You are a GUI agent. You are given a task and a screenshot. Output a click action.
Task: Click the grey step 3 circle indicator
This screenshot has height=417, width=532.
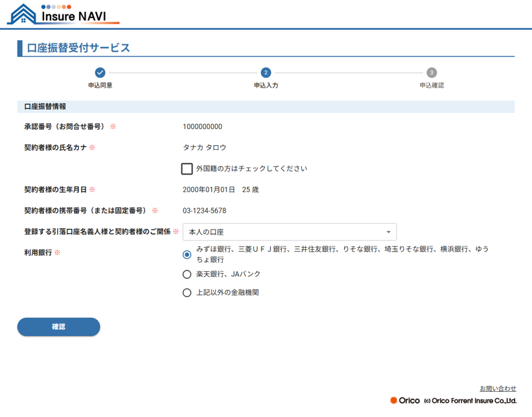pos(432,73)
